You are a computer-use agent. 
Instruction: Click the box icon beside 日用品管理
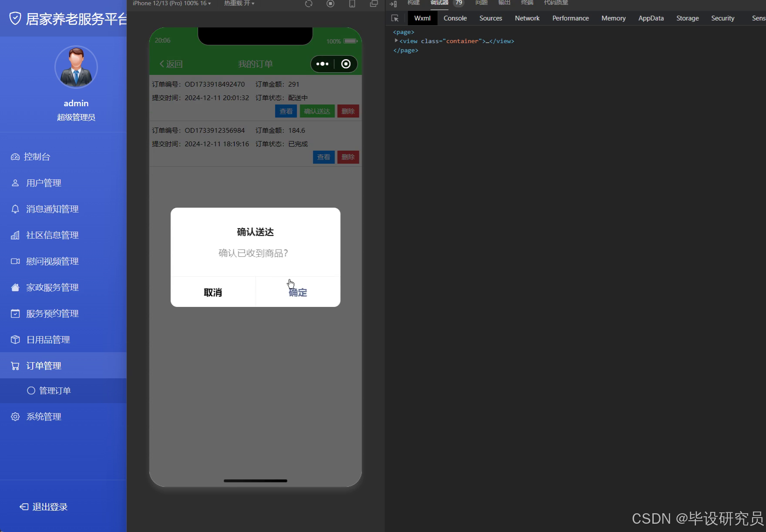[x=15, y=340]
